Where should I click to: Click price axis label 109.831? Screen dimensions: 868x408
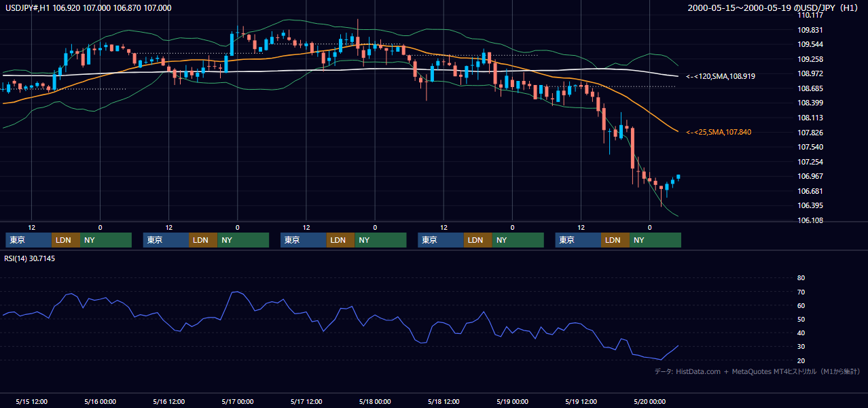coord(810,30)
